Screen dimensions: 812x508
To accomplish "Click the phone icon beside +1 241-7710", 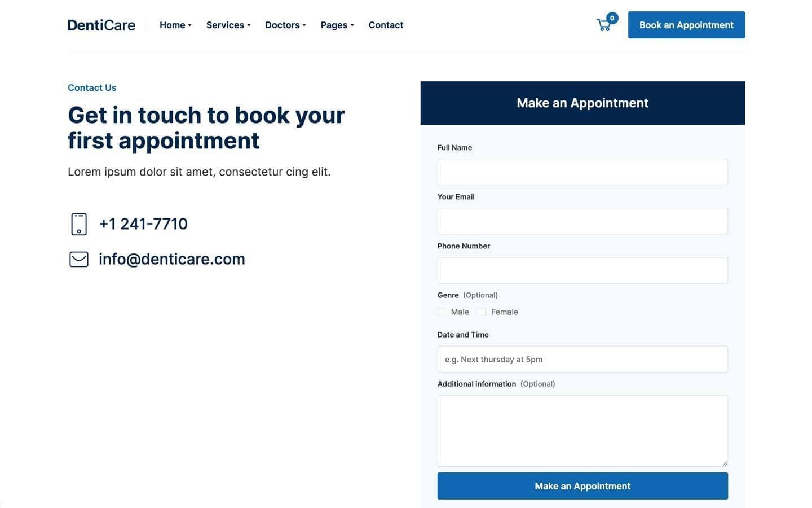I will [x=79, y=224].
